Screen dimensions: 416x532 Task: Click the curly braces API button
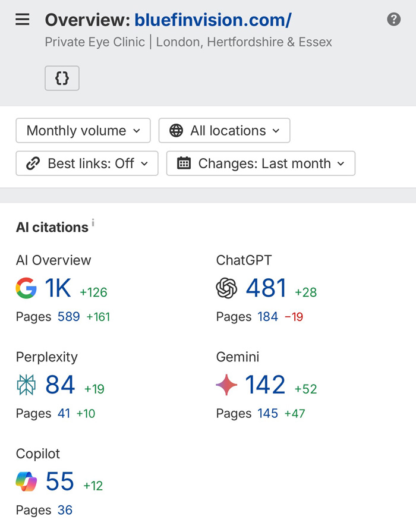(62, 78)
